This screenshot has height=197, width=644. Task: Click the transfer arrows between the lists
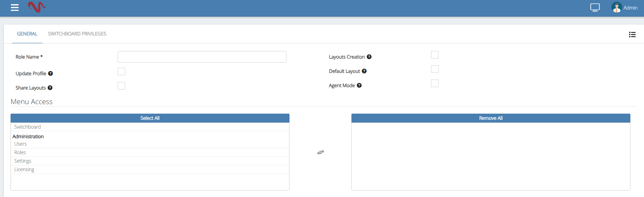coord(320,152)
